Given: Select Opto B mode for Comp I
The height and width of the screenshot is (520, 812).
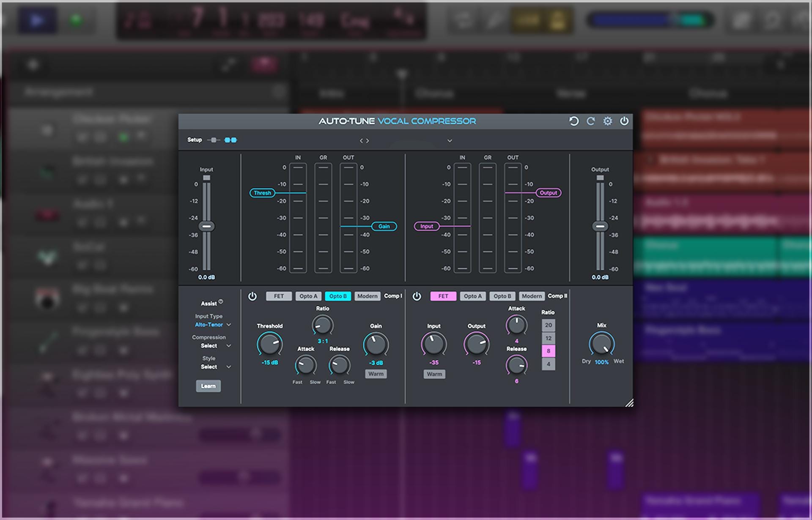Looking at the screenshot, I should click(338, 296).
